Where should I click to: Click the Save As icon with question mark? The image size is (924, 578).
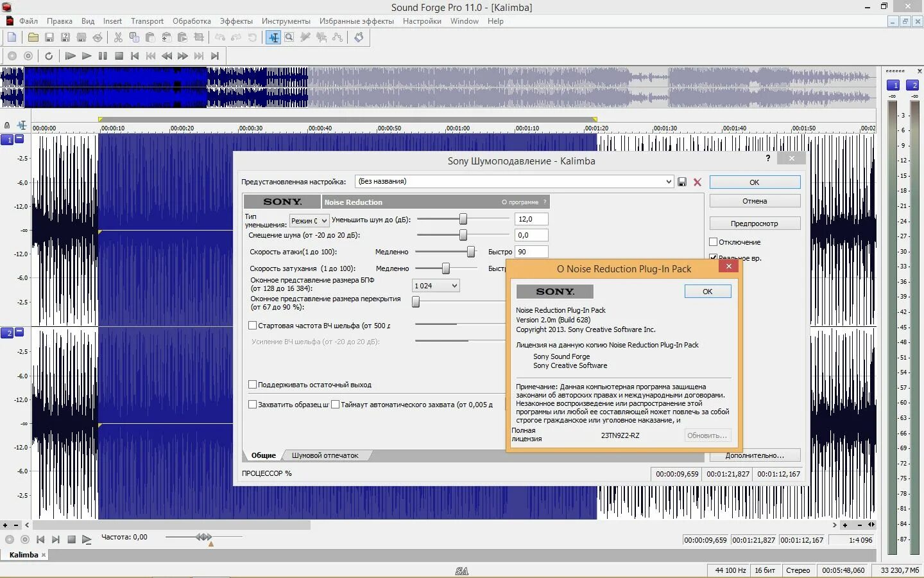[x=65, y=37]
